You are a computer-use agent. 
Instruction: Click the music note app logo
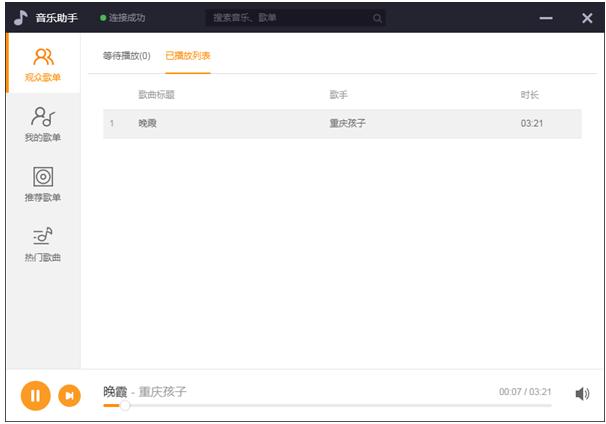tap(20, 17)
